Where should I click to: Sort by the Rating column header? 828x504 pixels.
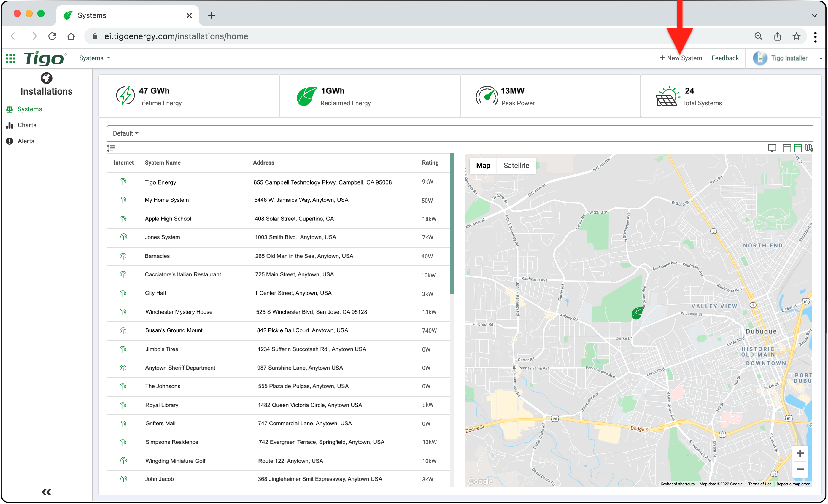pos(430,163)
